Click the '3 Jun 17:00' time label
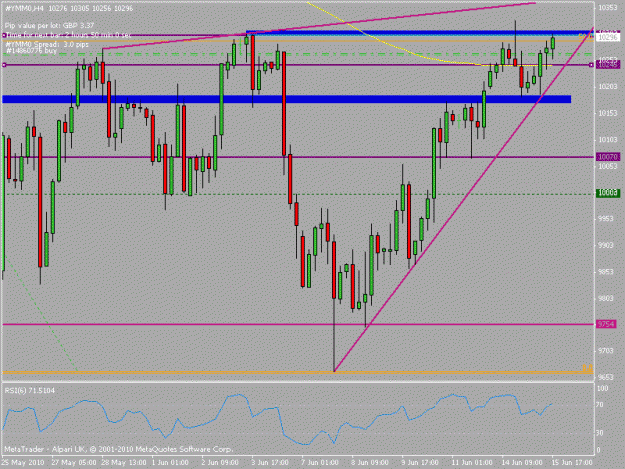 270,463
